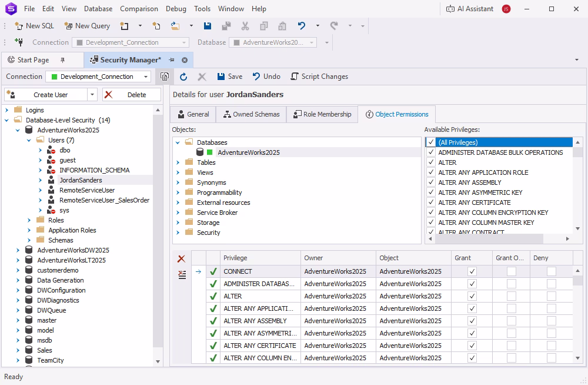The image size is (588, 385).
Task: Click the Delete user button
Action: click(132, 95)
